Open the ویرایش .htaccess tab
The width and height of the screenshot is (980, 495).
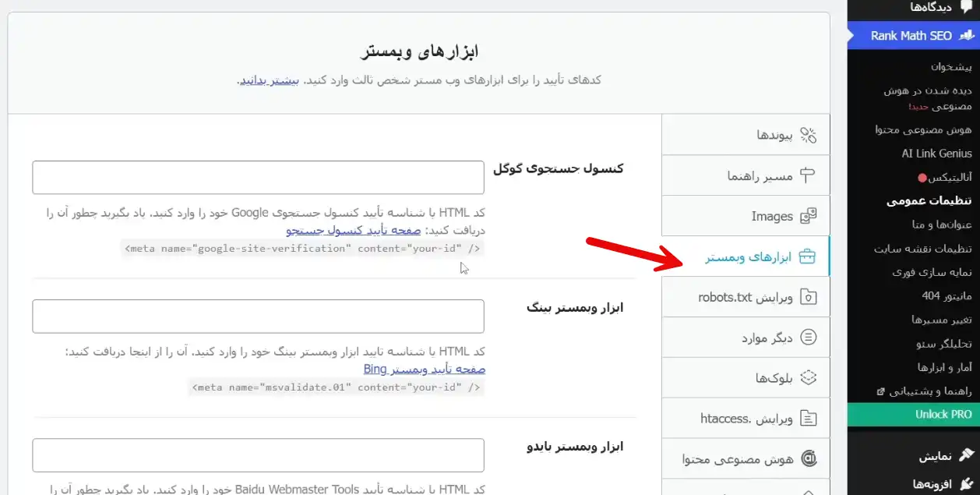(x=746, y=419)
